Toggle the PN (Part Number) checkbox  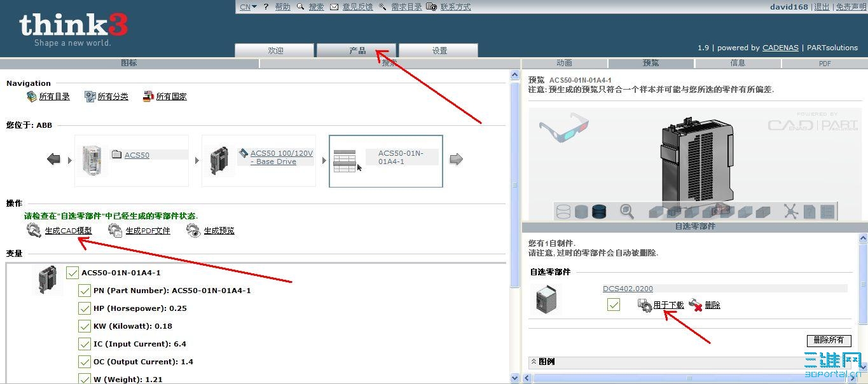pos(84,291)
